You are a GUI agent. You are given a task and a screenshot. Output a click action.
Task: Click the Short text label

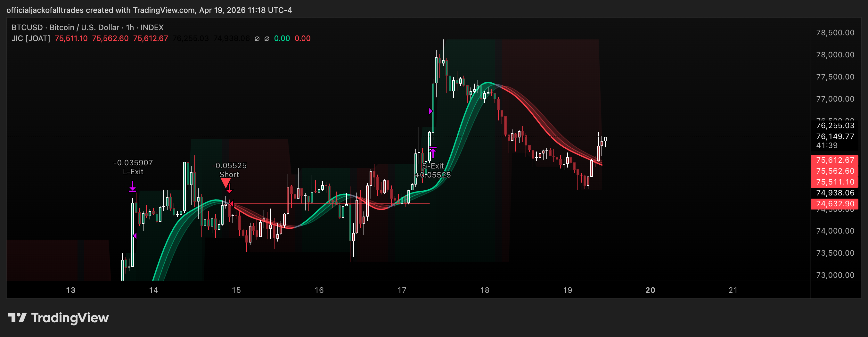click(x=229, y=175)
